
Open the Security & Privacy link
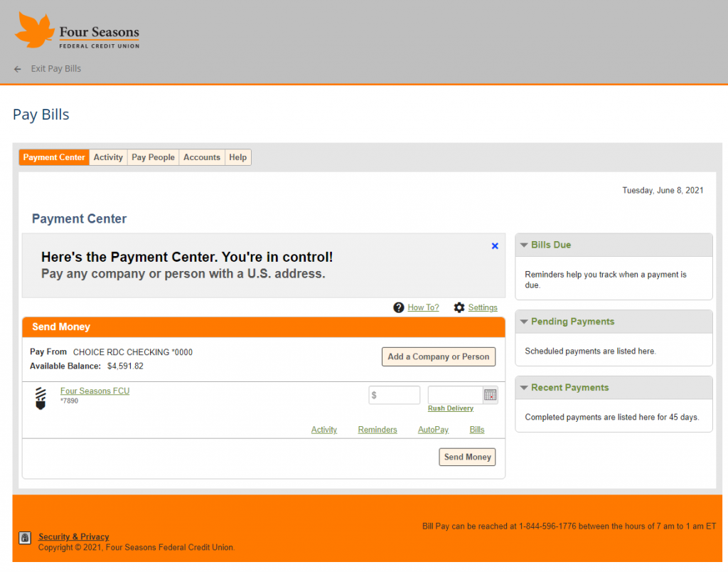pyautogui.click(x=74, y=536)
